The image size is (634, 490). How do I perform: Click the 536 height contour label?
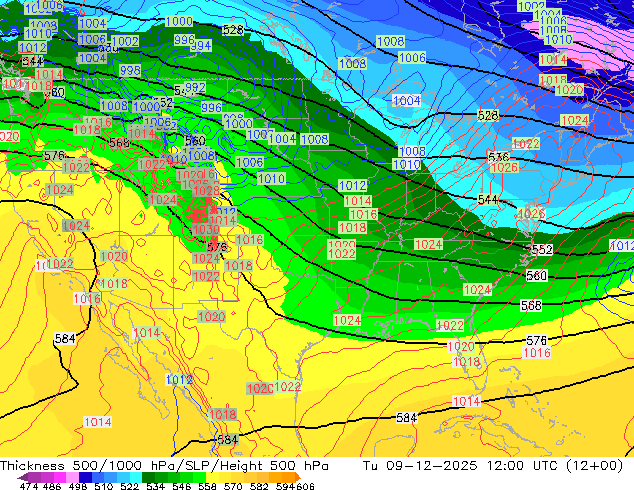(x=499, y=156)
